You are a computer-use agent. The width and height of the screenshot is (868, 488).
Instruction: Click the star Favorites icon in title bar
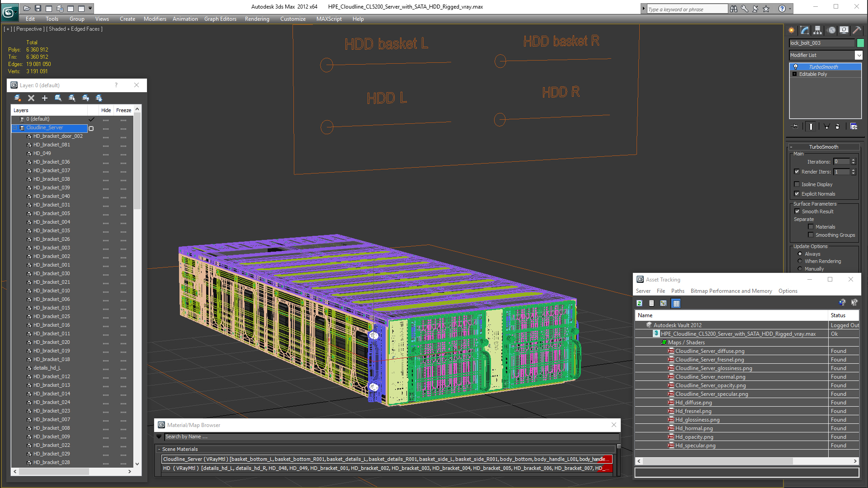point(766,9)
